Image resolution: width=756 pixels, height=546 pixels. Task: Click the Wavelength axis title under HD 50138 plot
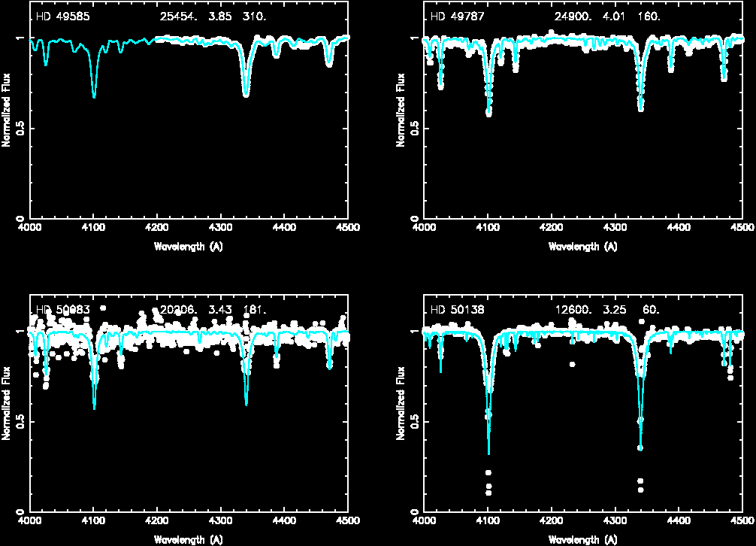(582, 539)
